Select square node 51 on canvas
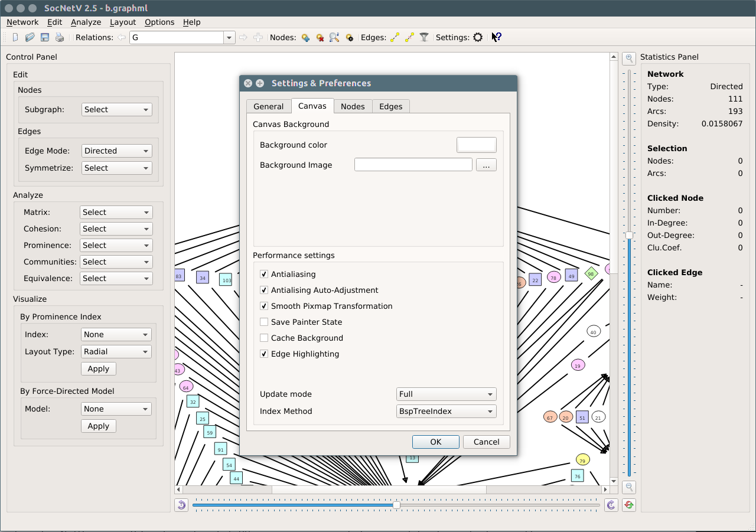 pyautogui.click(x=582, y=417)
